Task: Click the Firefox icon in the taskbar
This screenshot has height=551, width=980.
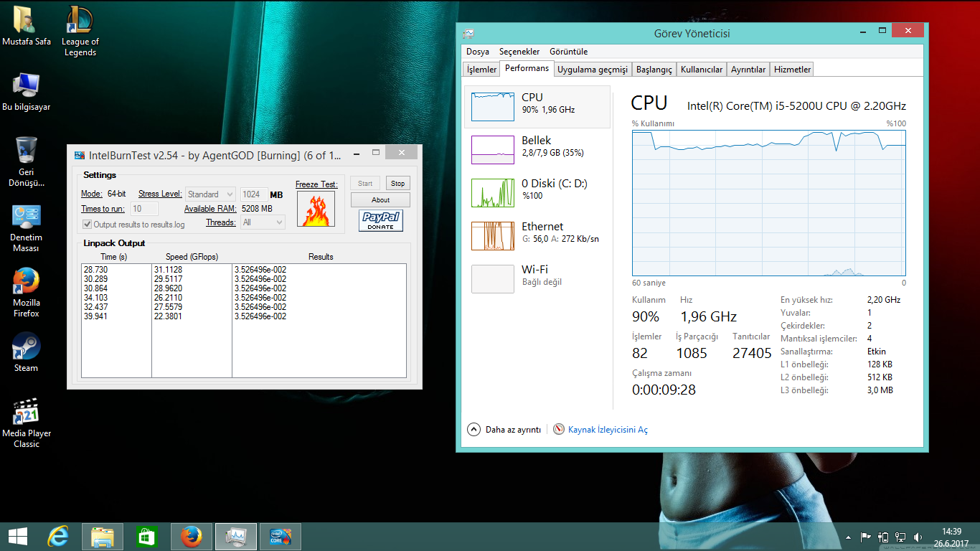Action: click(x=191, y=537)
